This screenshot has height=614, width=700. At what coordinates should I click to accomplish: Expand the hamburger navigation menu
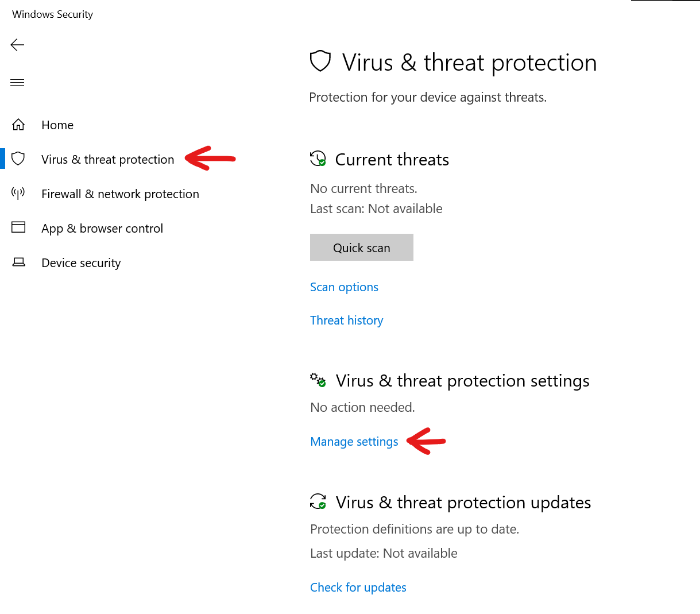17,82
